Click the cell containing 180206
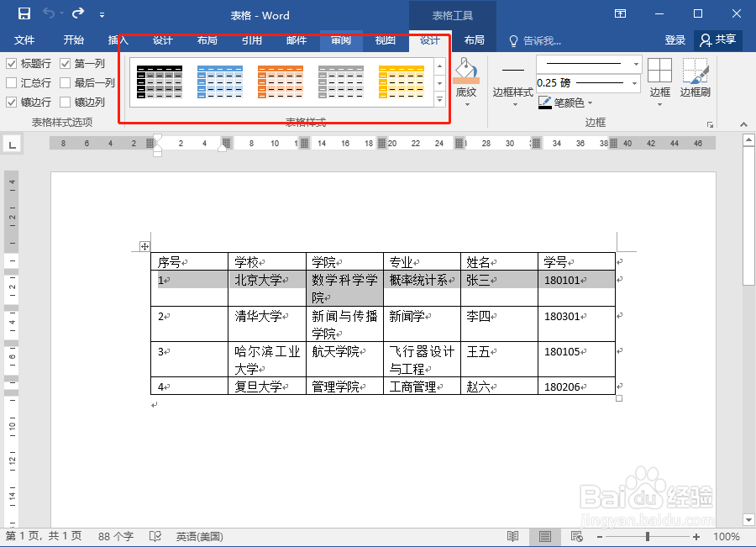 576,386
